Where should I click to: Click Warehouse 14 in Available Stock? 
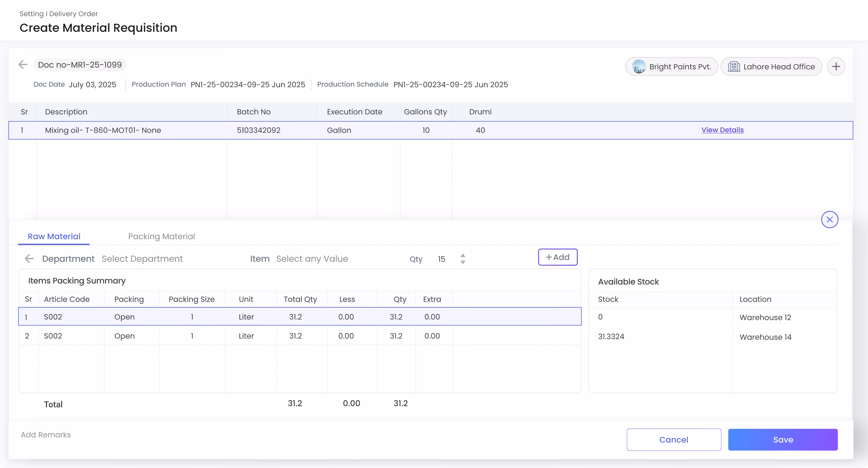coord(765,337)
